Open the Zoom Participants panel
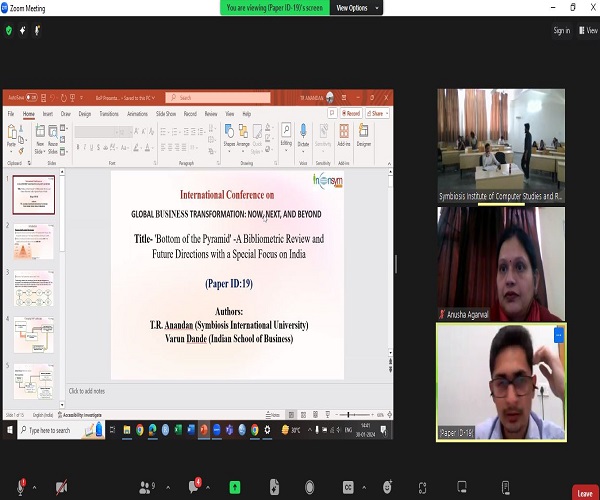The width and height of the screenshot is (600, 500). click(x=147, y=487)
